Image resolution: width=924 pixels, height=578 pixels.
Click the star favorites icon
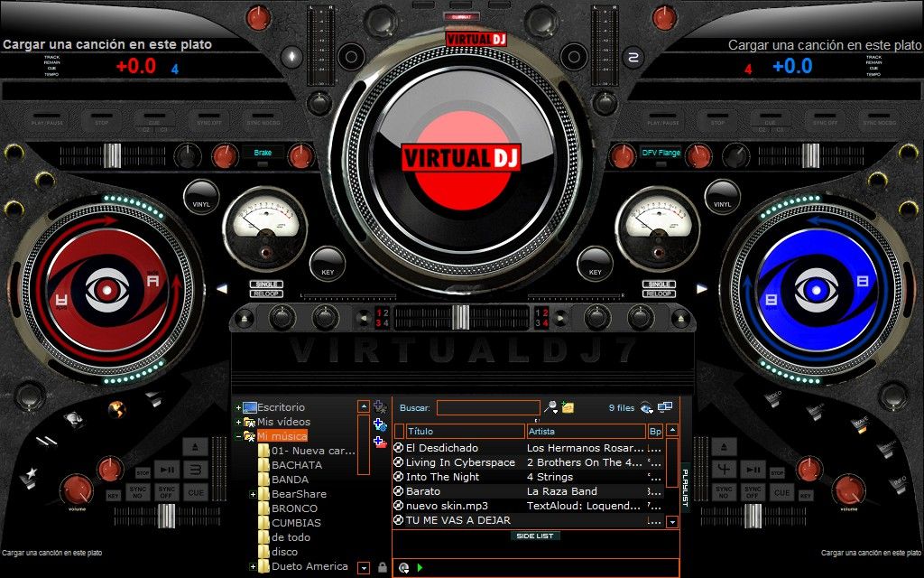[28, 477]
